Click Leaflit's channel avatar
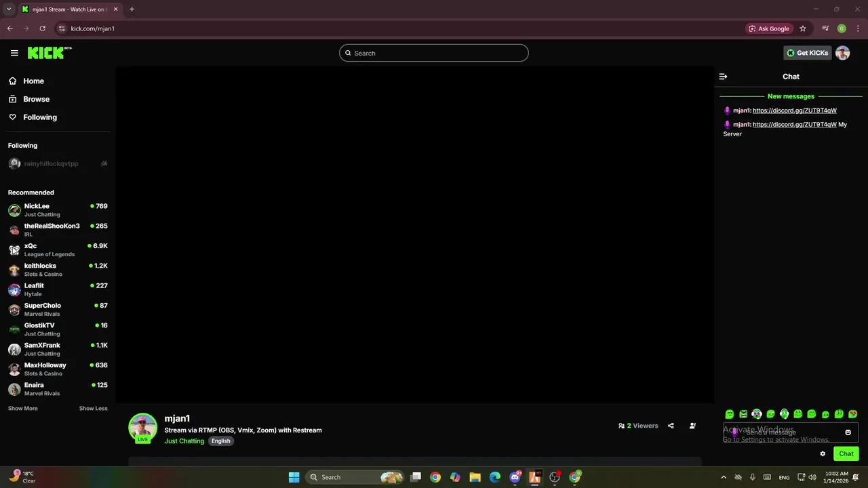868x488 pixels. coord(14,289)
